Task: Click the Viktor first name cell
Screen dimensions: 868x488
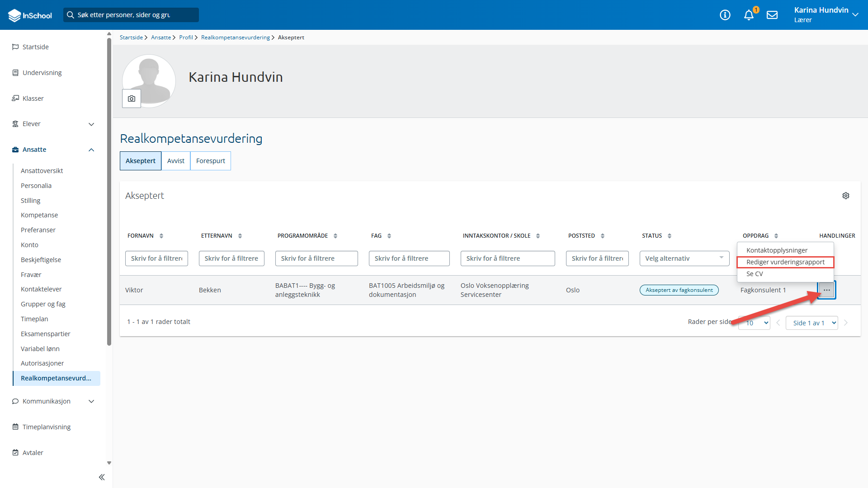Action: pos(134,290)
